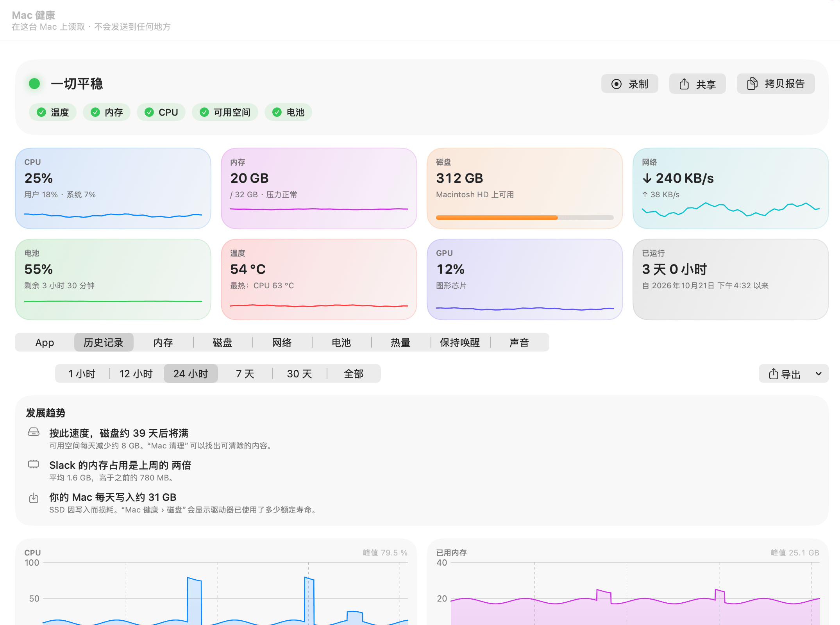Image resolution: width=840 pixels, height=625 pixels.
Task: Click the record circle icon
Action: 616,84
